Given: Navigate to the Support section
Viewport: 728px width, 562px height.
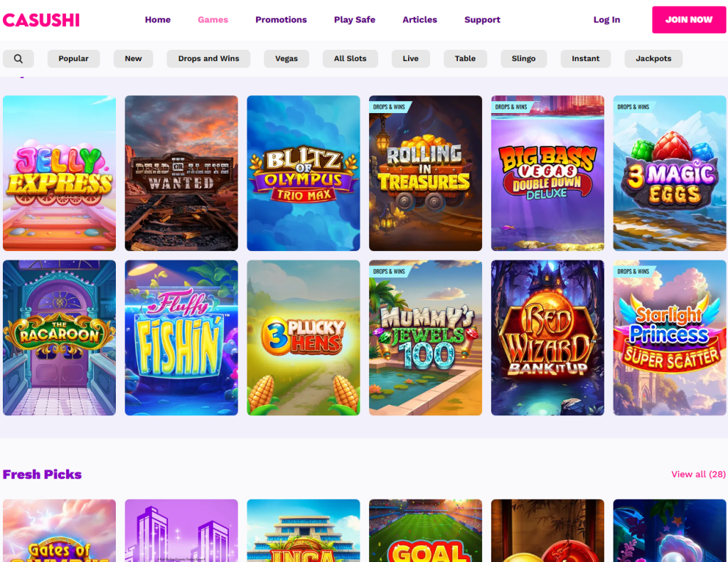Looking at the screenshot, I should [482, 20].
